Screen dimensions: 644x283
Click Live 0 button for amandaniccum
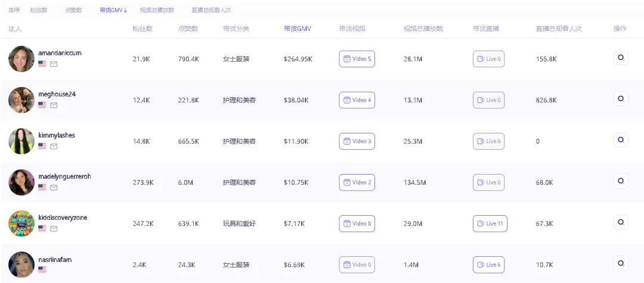coord(489,58)
